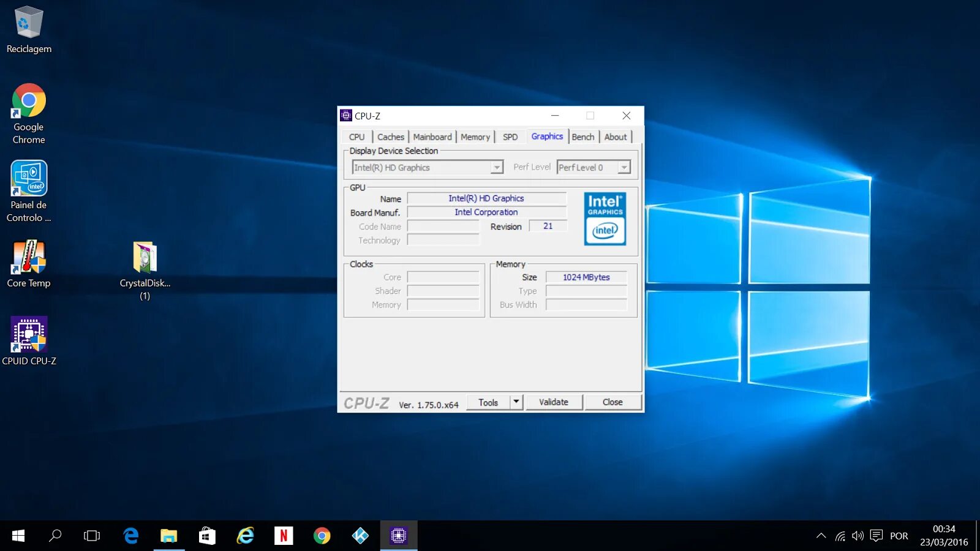The width and height of the screenshot is (980, 551).
Task: Open taskbar search magnifier
Action: (55, 536)
